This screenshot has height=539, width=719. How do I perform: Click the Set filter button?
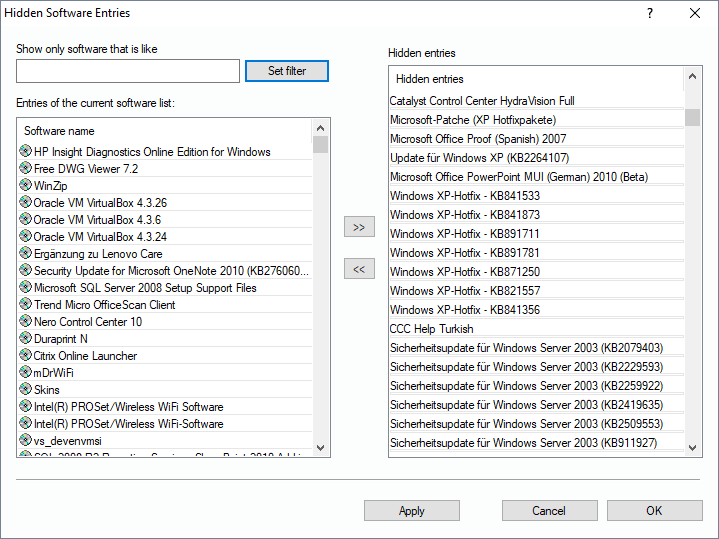[286, 71]
